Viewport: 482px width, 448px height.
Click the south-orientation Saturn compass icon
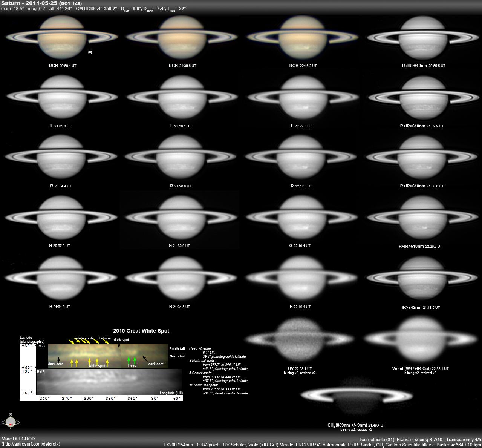click(x=10, y=421)
